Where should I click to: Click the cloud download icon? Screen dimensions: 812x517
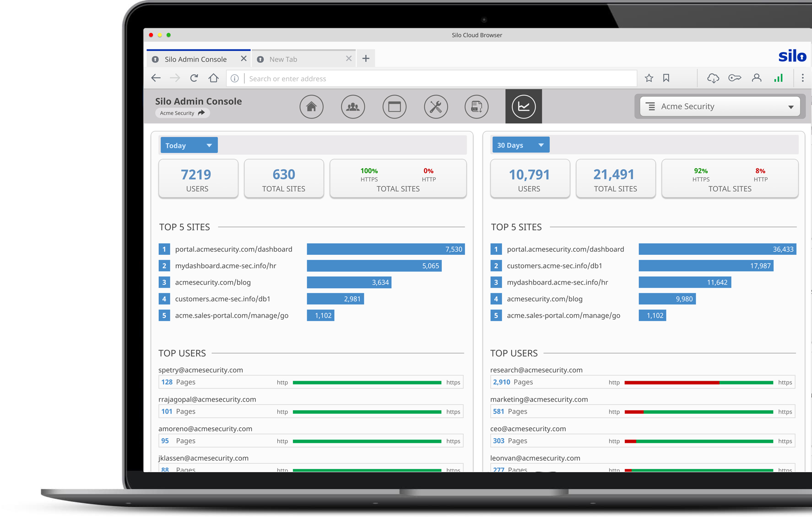(x=713, y=78)
